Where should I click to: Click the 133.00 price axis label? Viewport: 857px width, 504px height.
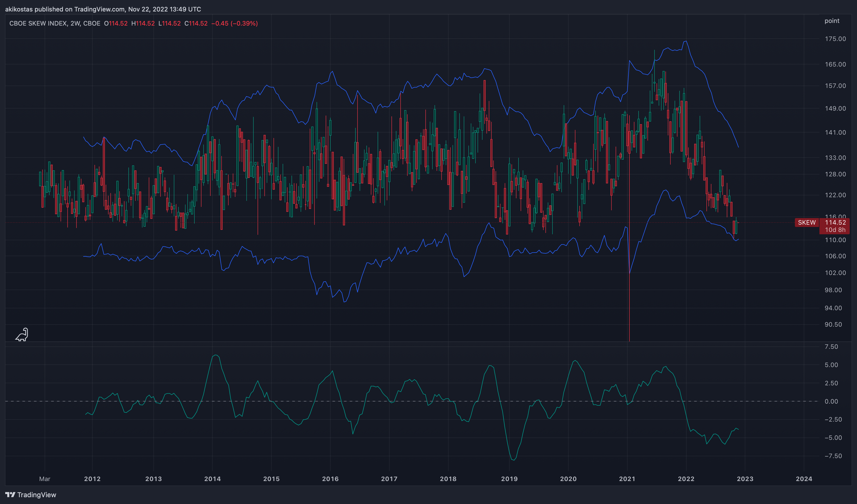[835, 158]
